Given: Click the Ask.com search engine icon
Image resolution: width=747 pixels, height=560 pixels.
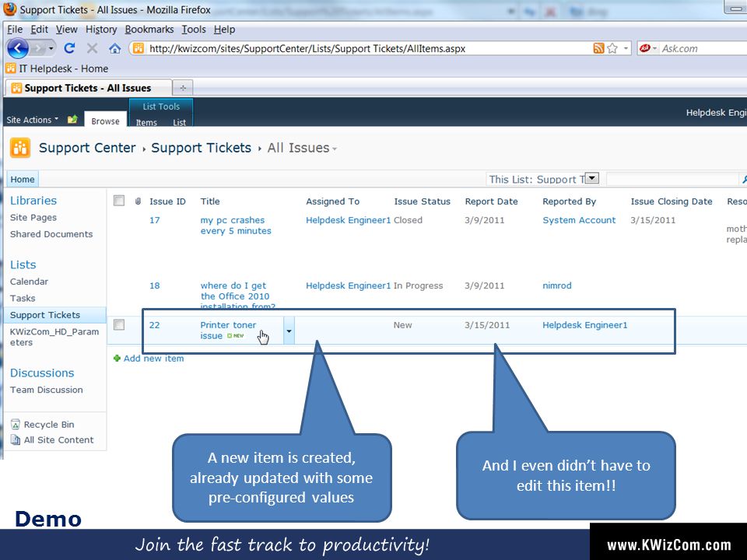Looking at the screenshot, I should [645, 48].
